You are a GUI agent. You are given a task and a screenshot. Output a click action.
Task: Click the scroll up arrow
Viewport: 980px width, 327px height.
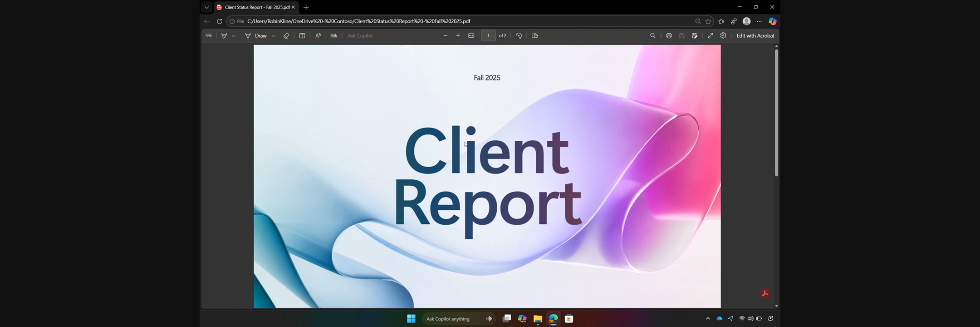pyautogui.click(x=776, y=46)
